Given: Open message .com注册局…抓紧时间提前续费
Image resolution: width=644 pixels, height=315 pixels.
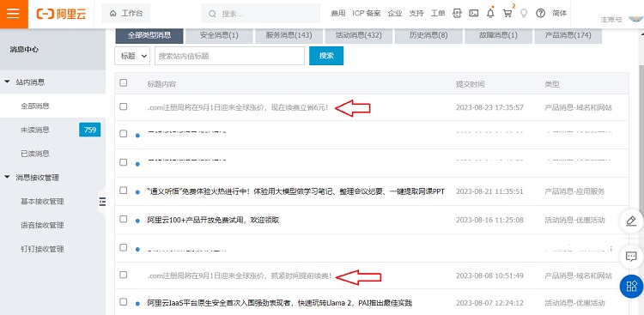Looking at the screenshot, I should pos(240,276).
